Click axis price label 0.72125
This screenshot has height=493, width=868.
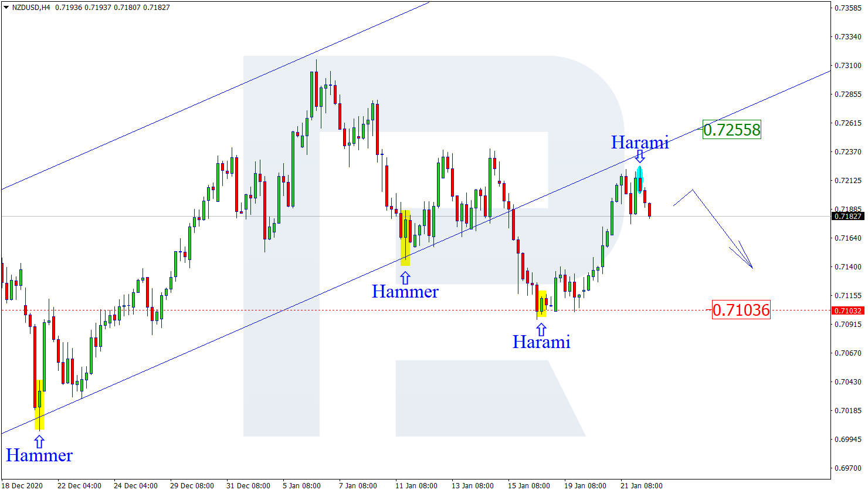coord(848,181)
